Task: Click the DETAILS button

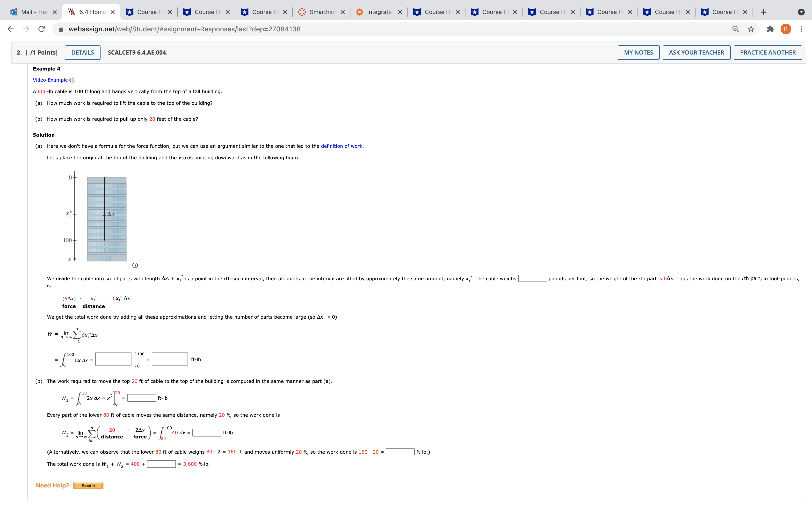Action: 83,52
